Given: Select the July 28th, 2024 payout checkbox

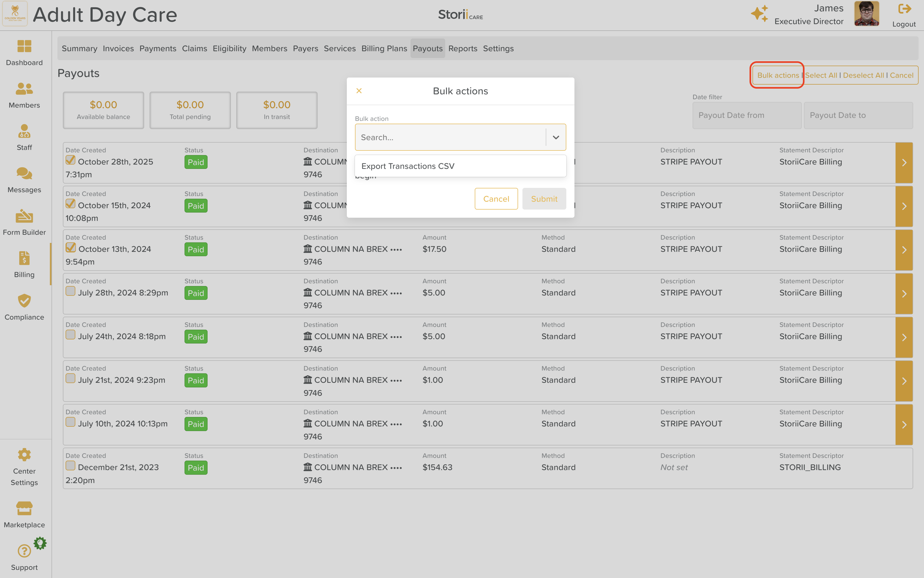Looking at the screenshot, I should coord(70,291).
